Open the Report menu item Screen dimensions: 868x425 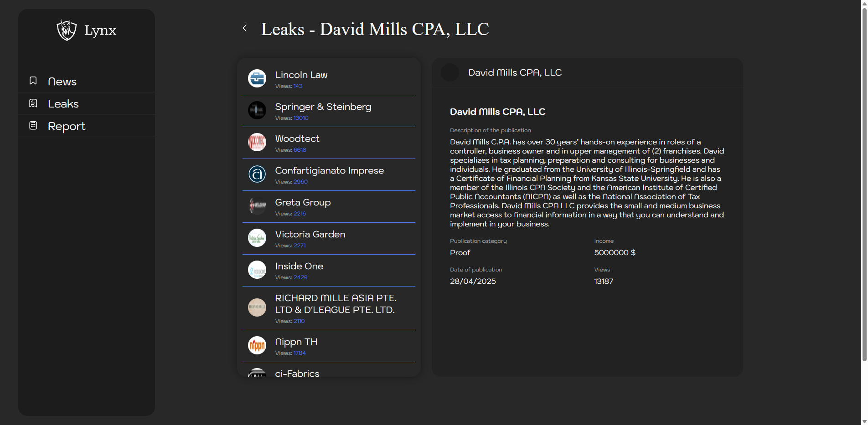pos(67,126)
